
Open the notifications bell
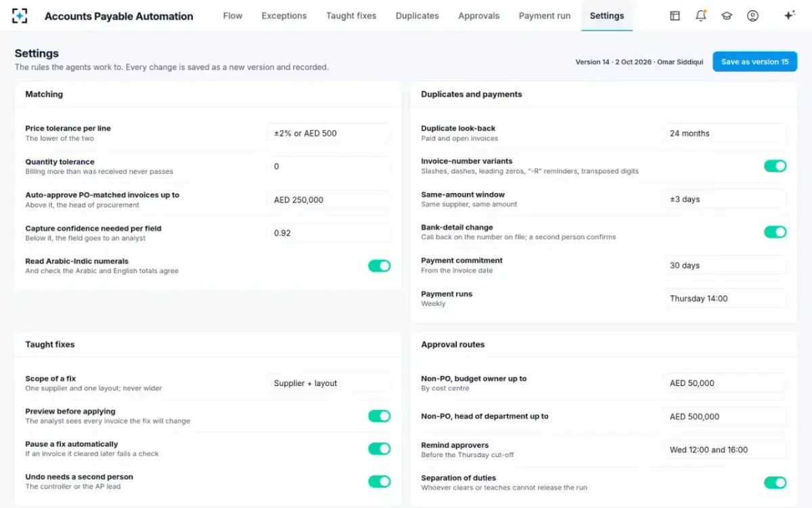(701, 16)
